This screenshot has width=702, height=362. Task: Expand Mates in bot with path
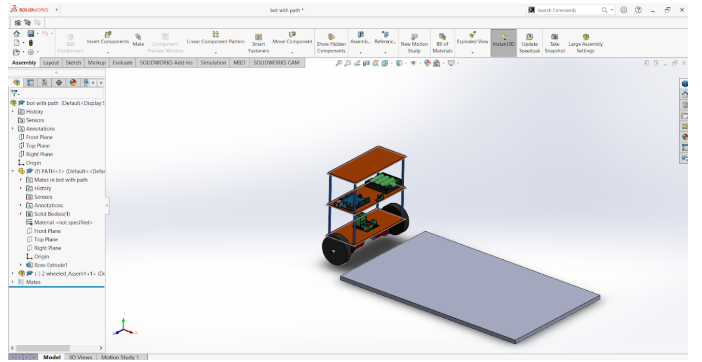pos(21,179)
